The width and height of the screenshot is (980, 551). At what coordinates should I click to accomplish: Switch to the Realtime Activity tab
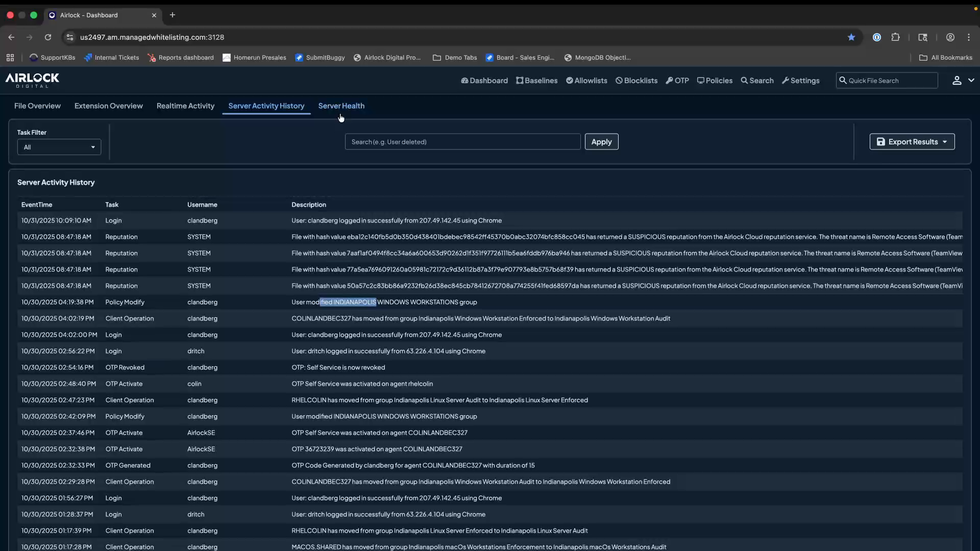(185, 106)
